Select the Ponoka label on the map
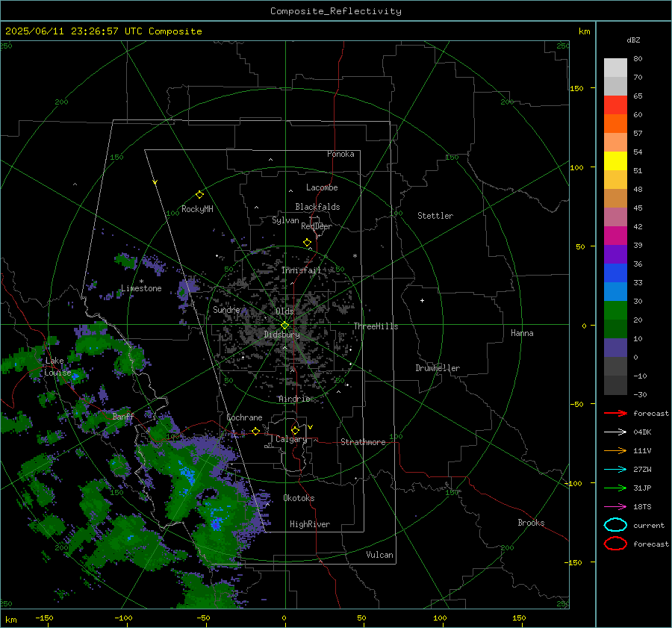The width and height of the screenshot is (672, 628). [x=340, y=154]
